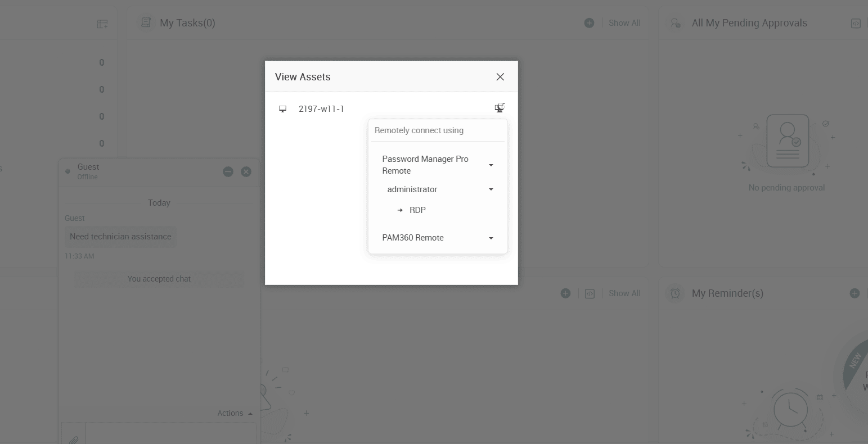Viewport: 868px width, 444px height.
Task: Click 'You accepted chat' notice
Action: [x=159, y=279]
